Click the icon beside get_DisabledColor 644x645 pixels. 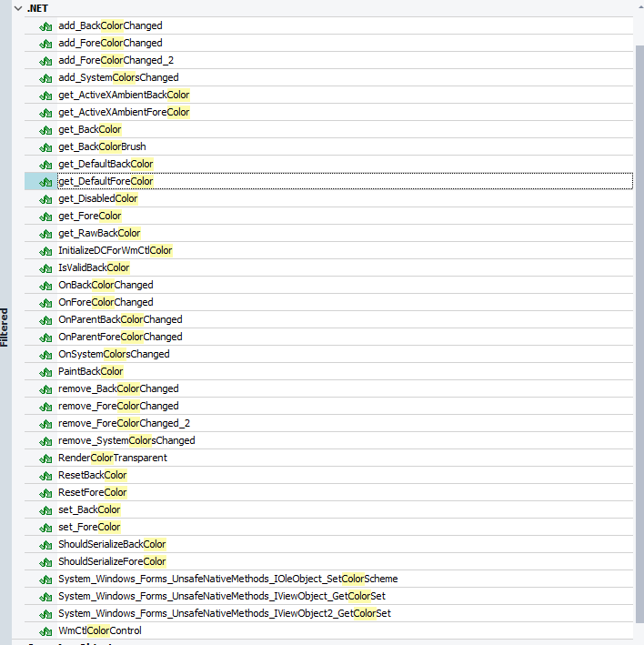tap(45, 198)
